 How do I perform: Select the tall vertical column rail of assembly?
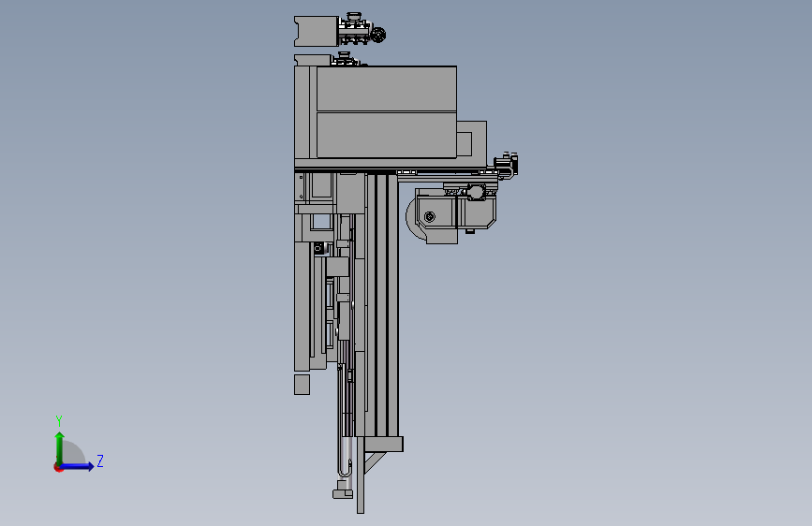pyautogui.click(x=382, y=305)
